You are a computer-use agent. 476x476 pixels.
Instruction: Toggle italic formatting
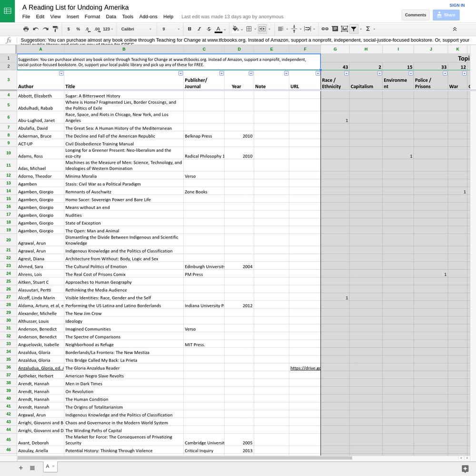click(x=199, y=29)
